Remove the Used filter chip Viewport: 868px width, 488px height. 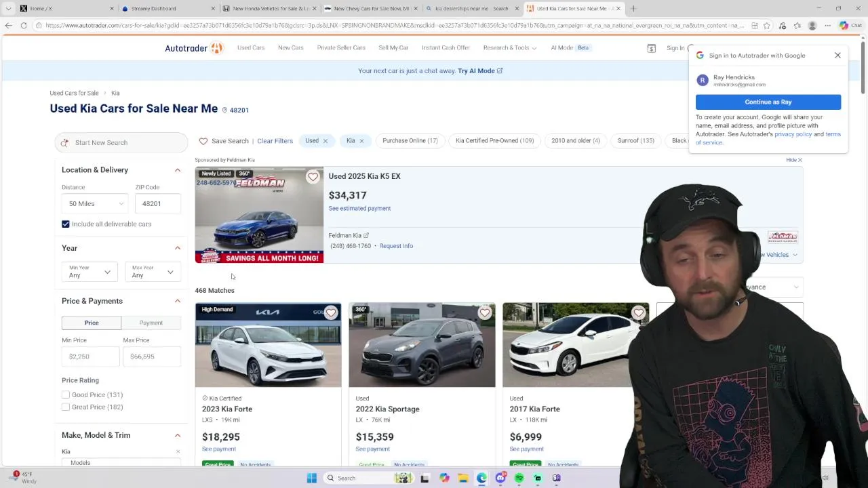325,141
